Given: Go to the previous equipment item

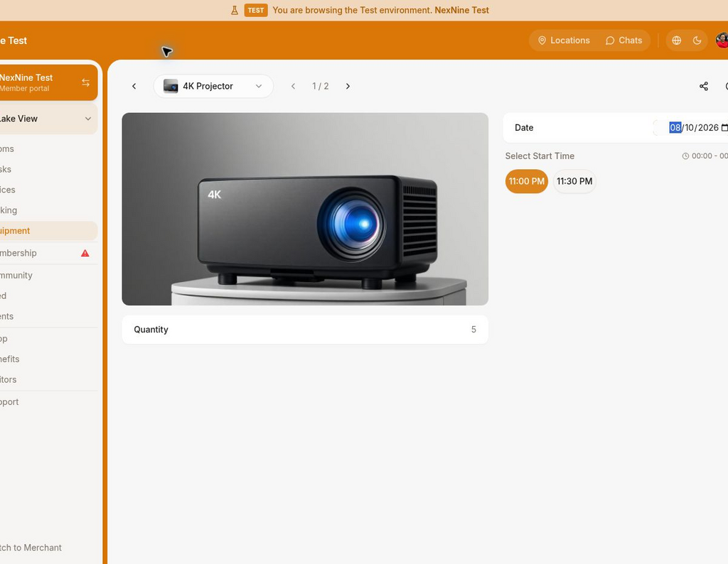Looking at the screenshot, I should coord(293,86).
